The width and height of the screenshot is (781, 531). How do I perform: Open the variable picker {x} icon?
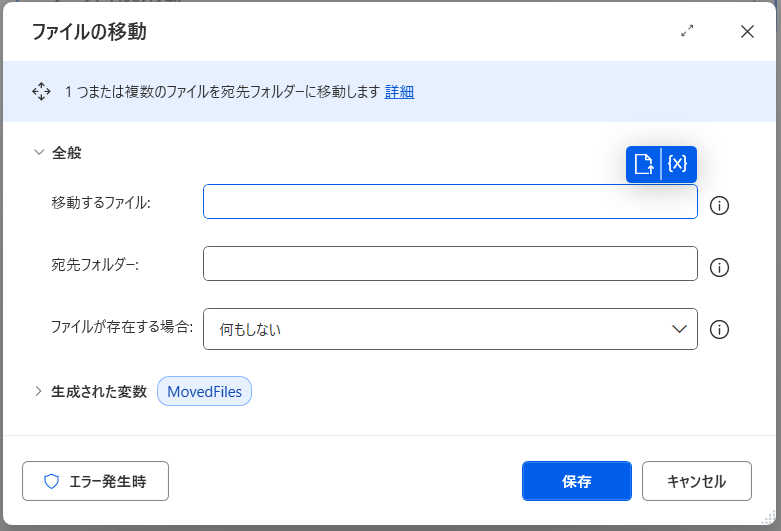click(678, 164)
